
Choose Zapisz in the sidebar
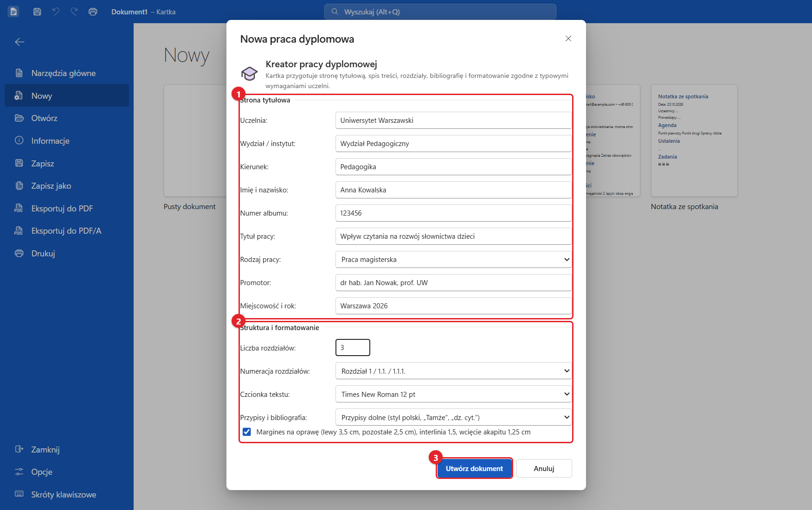pos(67,164)
